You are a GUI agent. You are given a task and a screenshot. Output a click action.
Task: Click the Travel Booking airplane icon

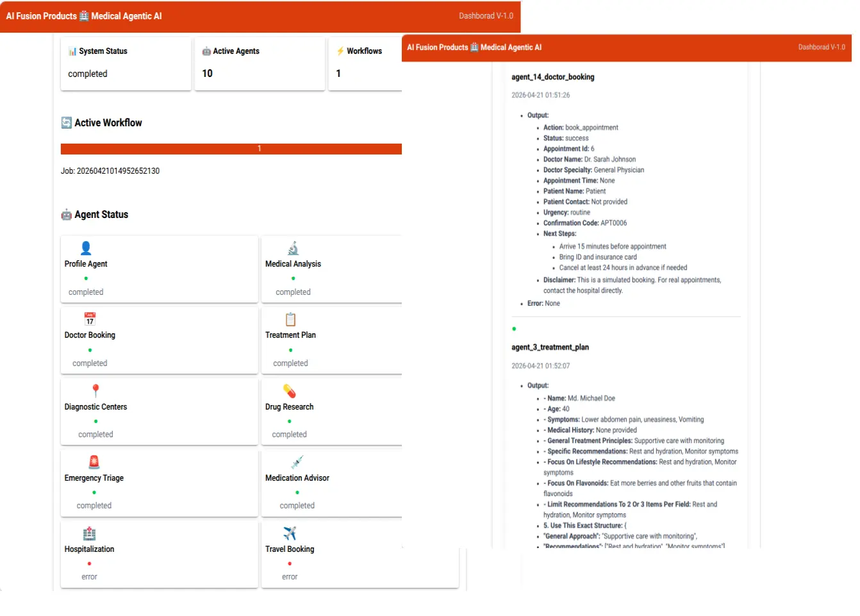coord(290,533)
